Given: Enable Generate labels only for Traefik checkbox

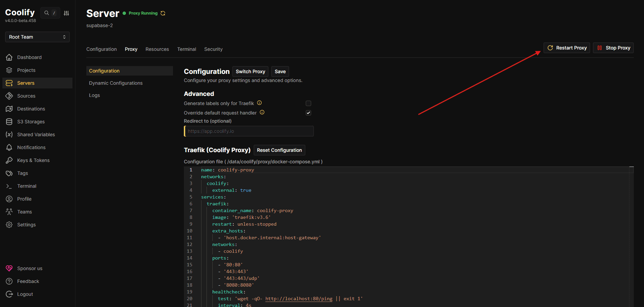Looking at the screenshot, I should 308,103.
